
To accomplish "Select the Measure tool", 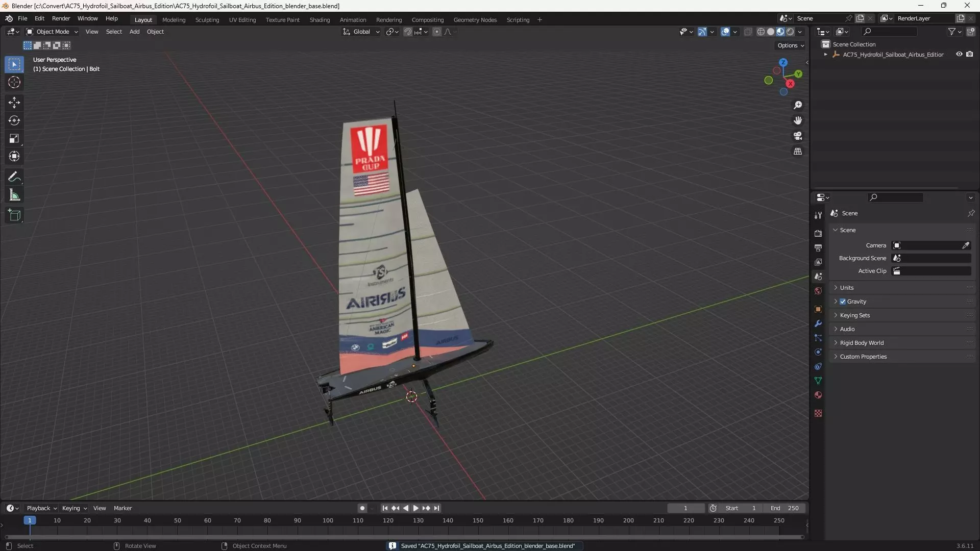I will [14, 195].
